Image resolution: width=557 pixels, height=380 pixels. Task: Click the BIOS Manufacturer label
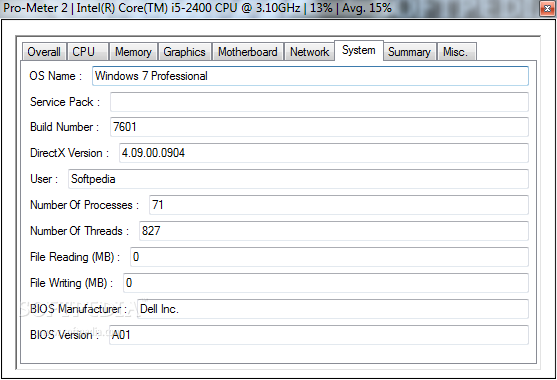[x=79, y=309]
